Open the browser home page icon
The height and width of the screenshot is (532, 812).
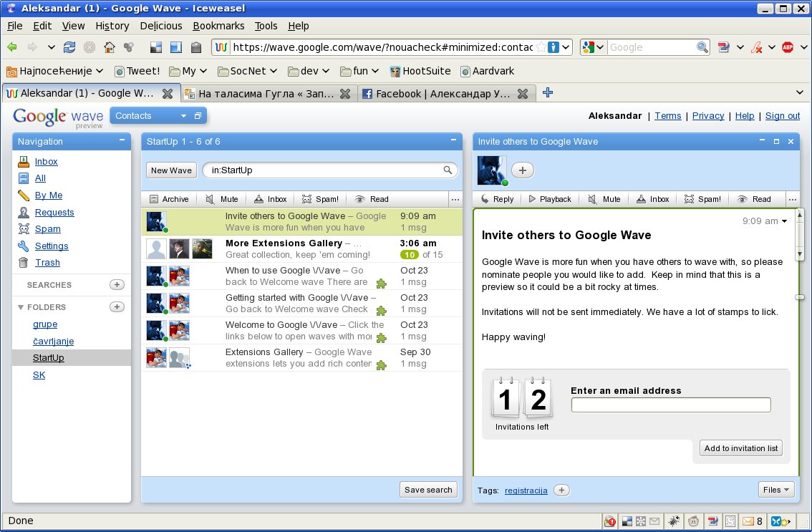(x=110, y=47)
